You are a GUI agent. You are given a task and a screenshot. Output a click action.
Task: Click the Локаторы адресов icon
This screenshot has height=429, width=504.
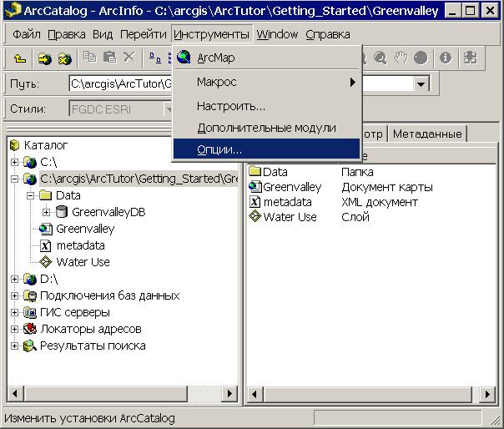30,329
